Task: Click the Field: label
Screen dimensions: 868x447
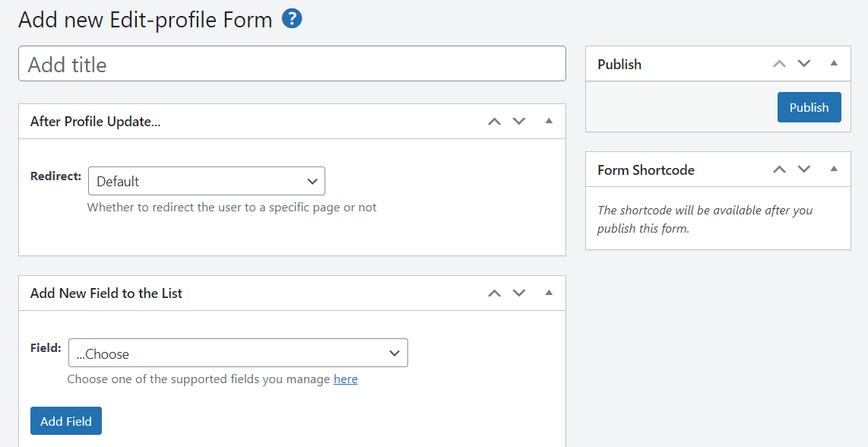Action: point(46,348)
